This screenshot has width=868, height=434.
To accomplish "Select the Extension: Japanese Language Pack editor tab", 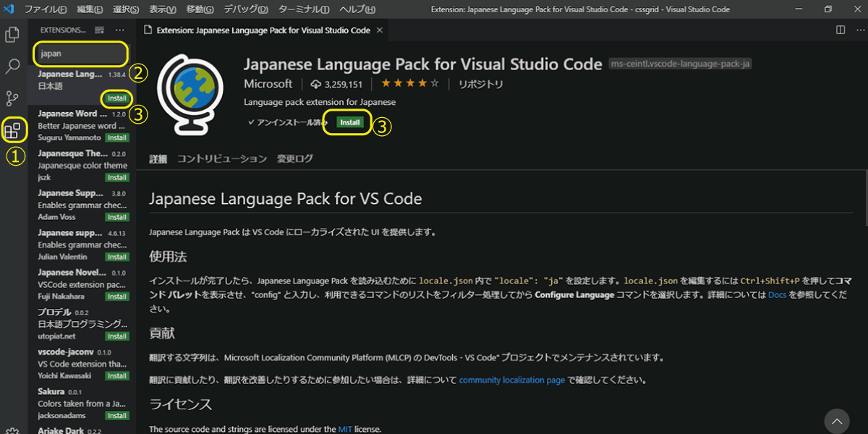I will click(263, 30).
